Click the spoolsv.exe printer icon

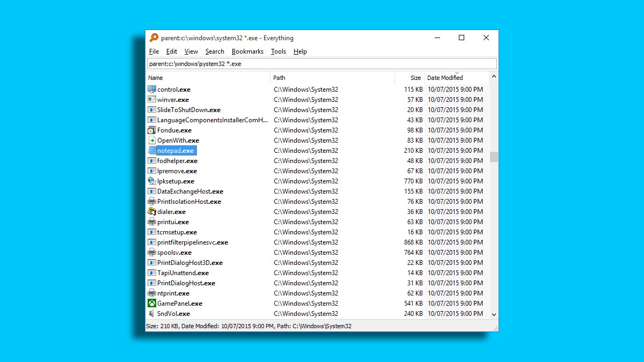coord(152,253)
